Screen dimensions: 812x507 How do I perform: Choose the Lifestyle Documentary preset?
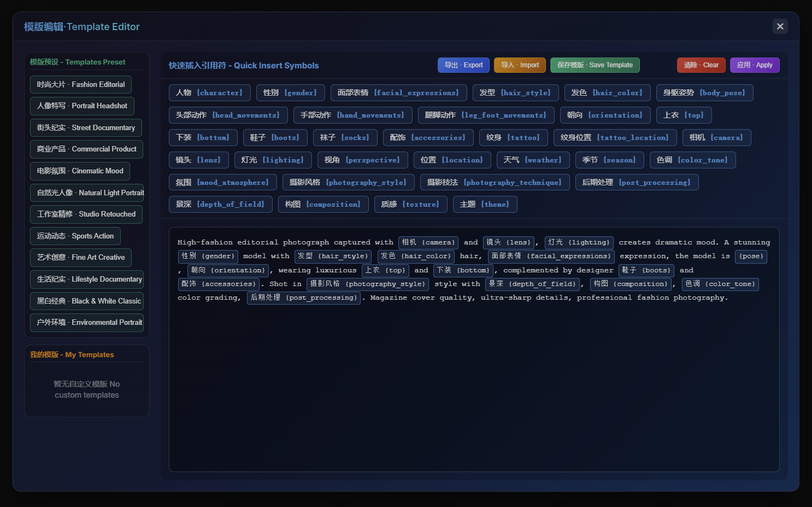87,279
